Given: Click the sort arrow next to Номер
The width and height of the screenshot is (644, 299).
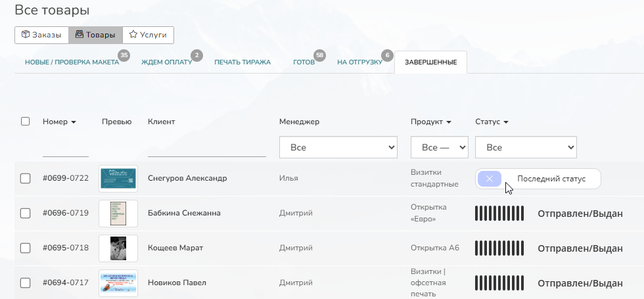Looking at the screenshot, I should [x=74, y=122].
